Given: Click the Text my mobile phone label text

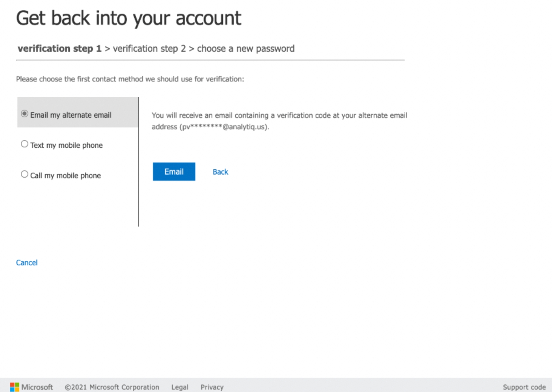Looking at the screenshot, I should (x=67, y=145).
